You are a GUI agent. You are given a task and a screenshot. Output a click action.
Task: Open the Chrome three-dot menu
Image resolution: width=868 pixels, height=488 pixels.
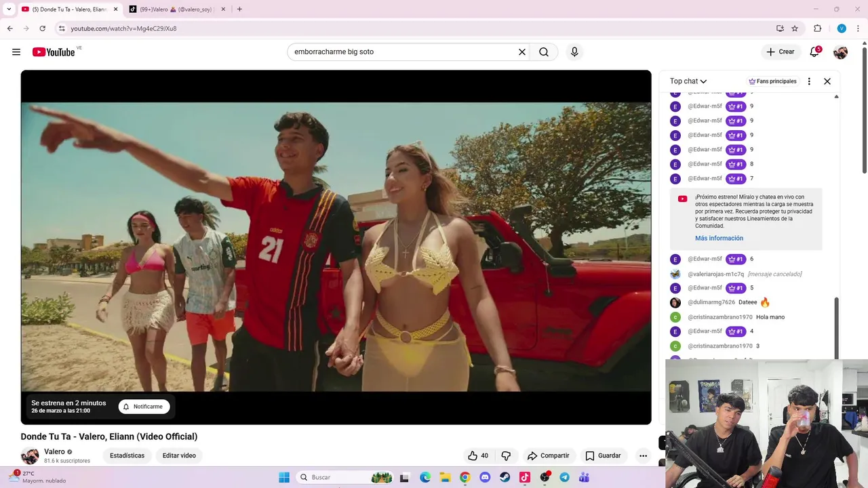(858, 28)
